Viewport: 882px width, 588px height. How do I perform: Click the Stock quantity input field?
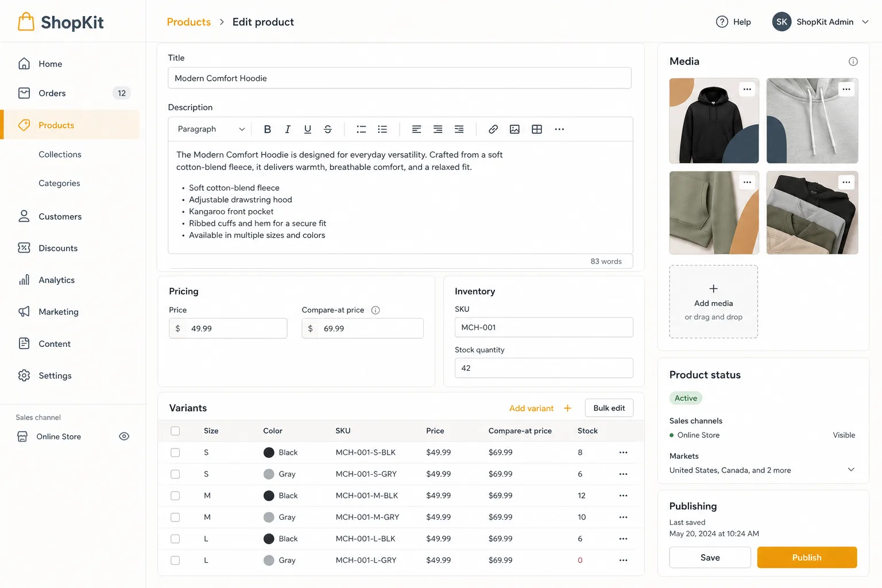coord(544,368)
